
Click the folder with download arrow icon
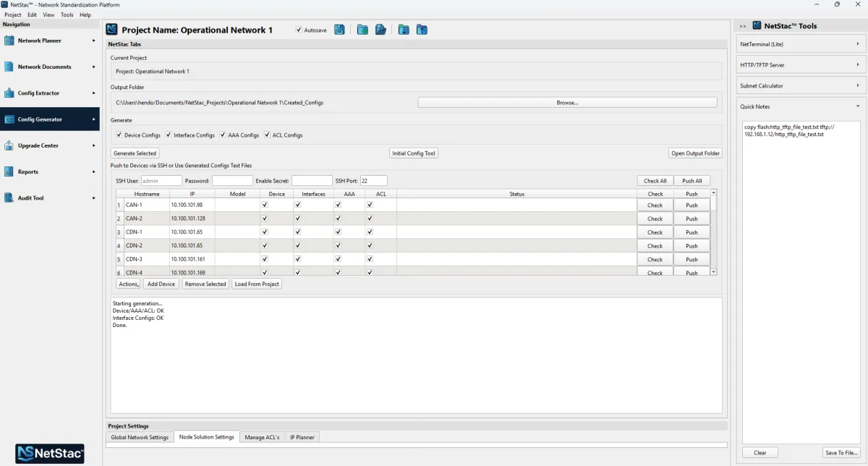point(404,30)
